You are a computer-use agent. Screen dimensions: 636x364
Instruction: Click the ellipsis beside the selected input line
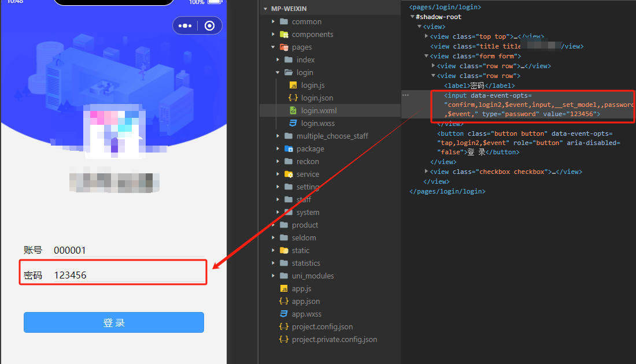tap(406, 95)
